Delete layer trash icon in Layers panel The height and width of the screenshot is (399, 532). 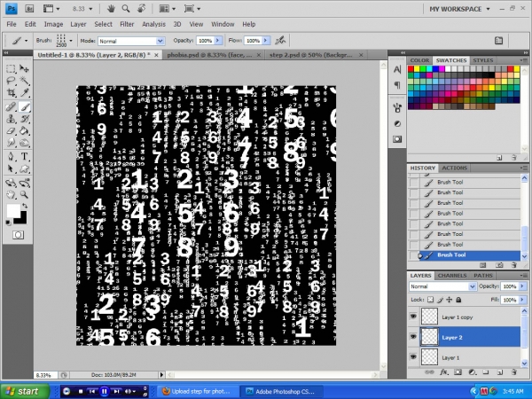[x=513, y=372]
